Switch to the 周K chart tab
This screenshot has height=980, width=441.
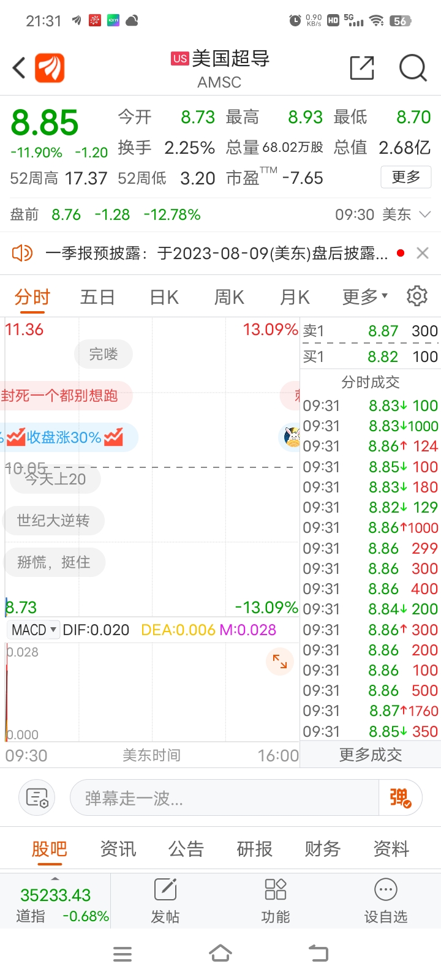click(229, 297)
